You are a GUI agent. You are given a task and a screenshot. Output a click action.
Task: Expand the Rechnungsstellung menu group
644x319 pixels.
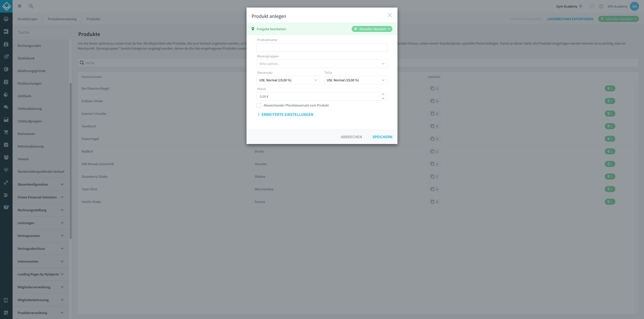[x=41, y=210]
